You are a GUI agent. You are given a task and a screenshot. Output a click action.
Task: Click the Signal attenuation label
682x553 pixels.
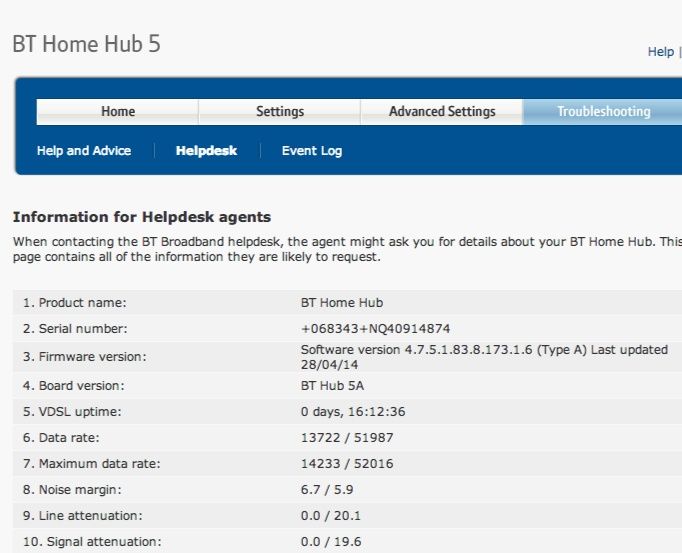point(92,542)
